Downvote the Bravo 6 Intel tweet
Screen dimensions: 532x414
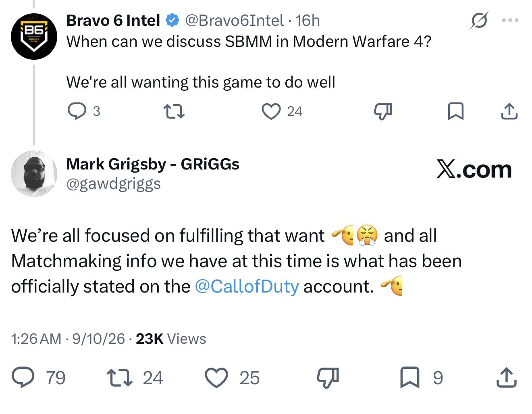(x=383, y=111)
